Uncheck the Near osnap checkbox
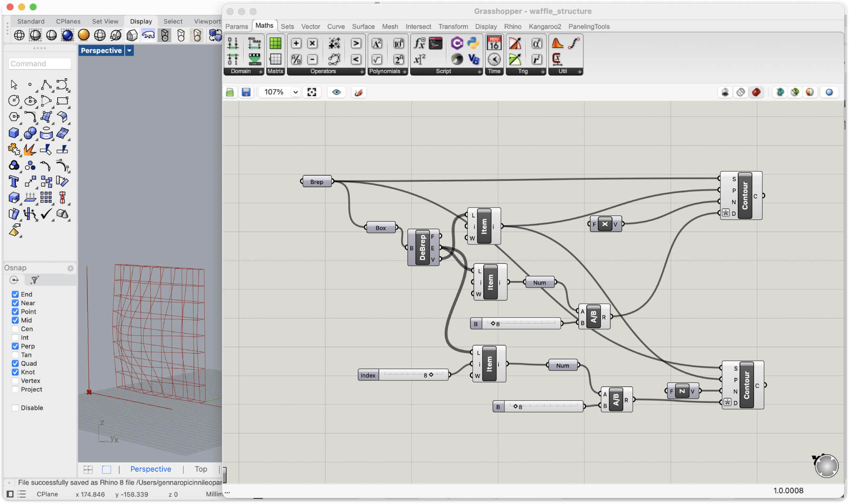Screen dimensions: 849x504 pyautogui.click(x=15, y=303)
